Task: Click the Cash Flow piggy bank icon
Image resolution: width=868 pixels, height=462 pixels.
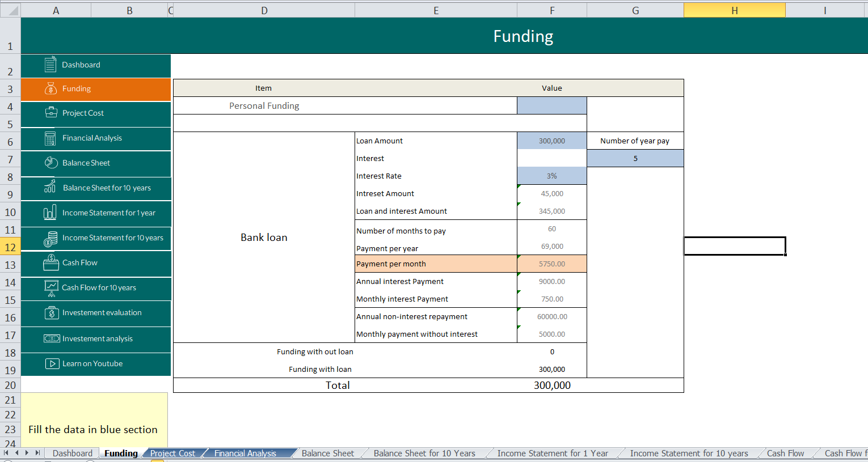Action: [x=50, y=264]
